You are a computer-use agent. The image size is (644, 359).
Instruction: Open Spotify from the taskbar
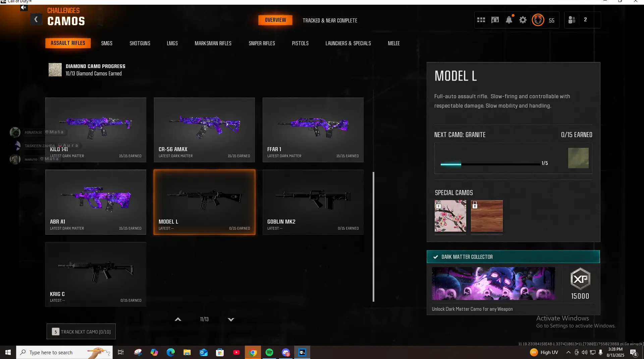click(269, 352)
